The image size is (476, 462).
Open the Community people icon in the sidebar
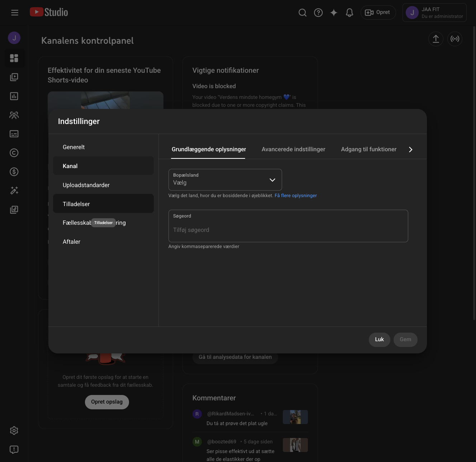pyautogui.click(x=14, y=115)
